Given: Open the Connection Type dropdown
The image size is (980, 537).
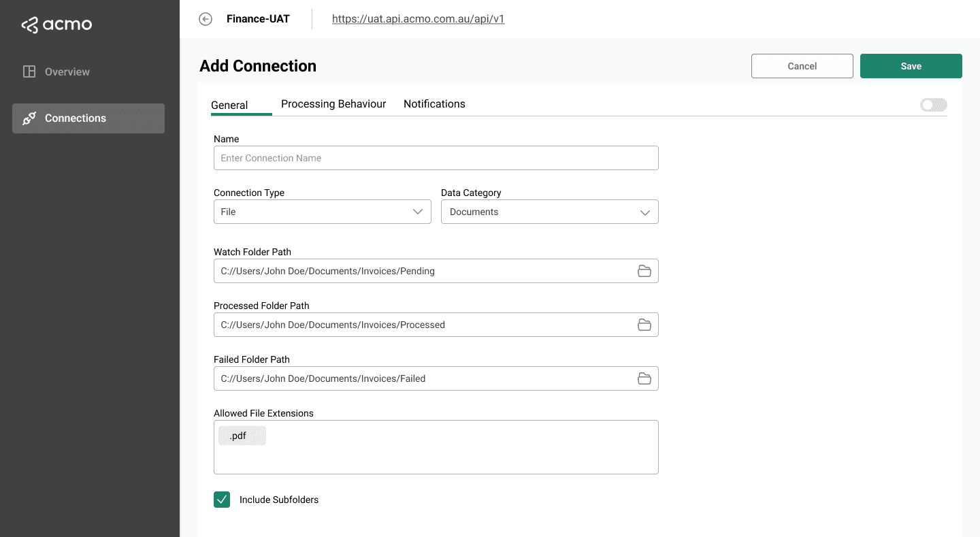Looking at the screenshot, I should [322, 212].
